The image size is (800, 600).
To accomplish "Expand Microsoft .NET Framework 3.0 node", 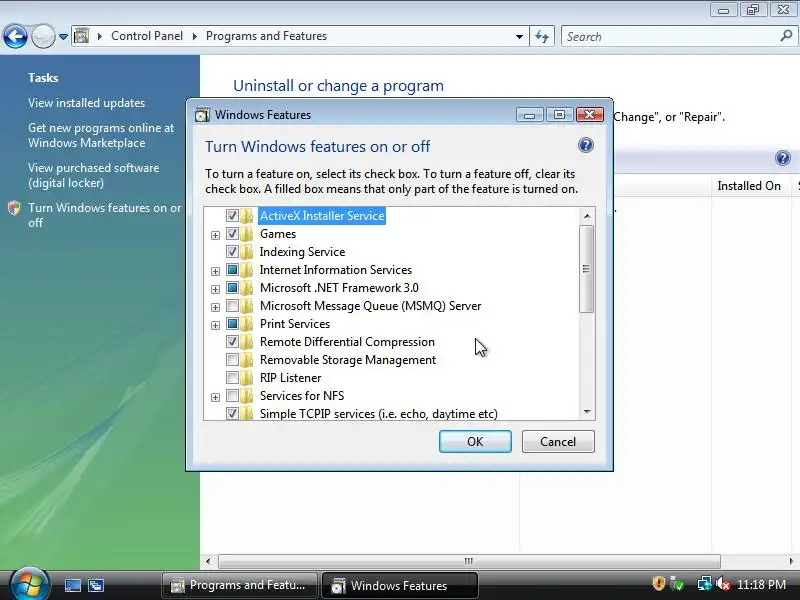I will (215, 289).
